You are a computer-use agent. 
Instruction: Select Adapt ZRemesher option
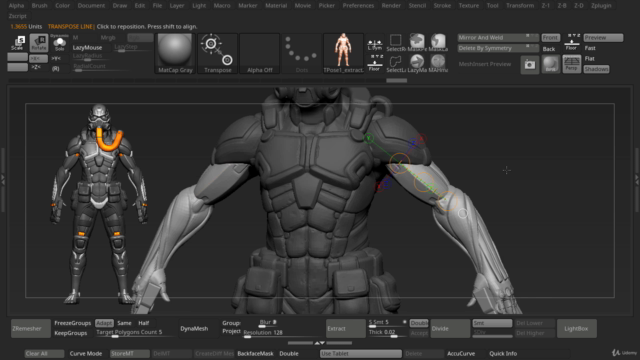click(104, 323)
